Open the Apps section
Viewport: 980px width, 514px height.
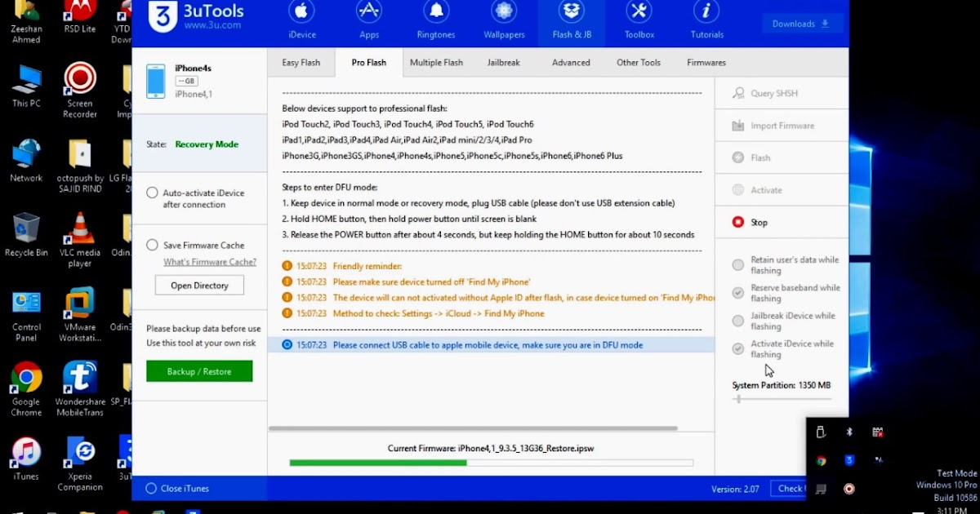tap(369, 20)
